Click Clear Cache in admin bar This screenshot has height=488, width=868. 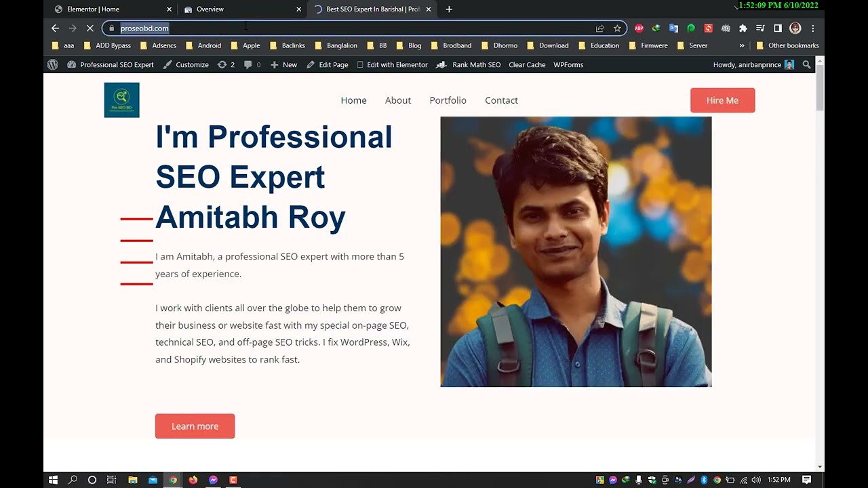[527, 64]
